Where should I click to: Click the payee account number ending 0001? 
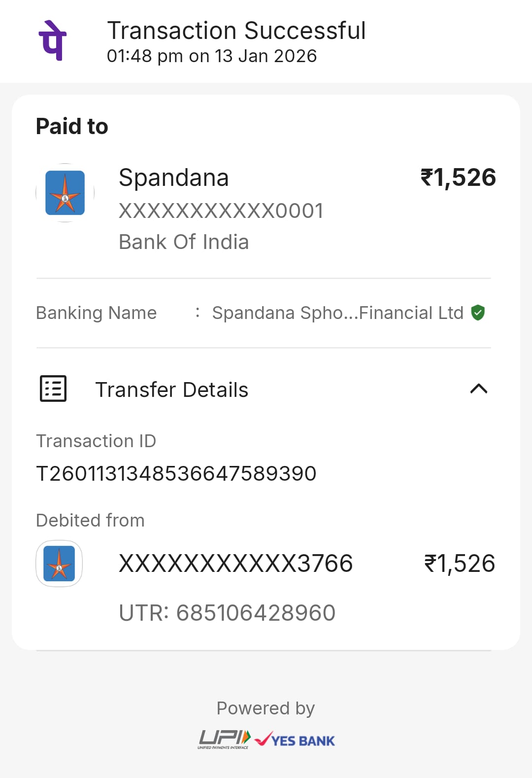pyautogui.click(x=221, y=211)
